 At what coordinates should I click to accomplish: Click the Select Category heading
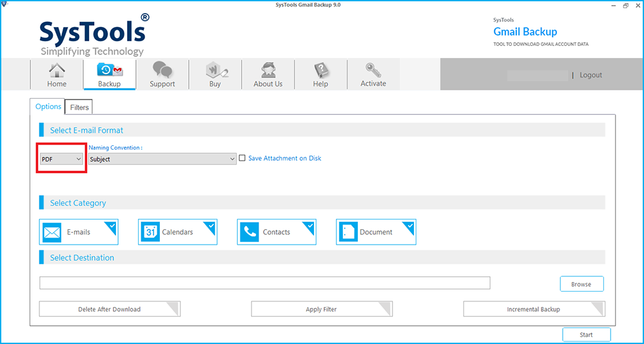(78, 203)
